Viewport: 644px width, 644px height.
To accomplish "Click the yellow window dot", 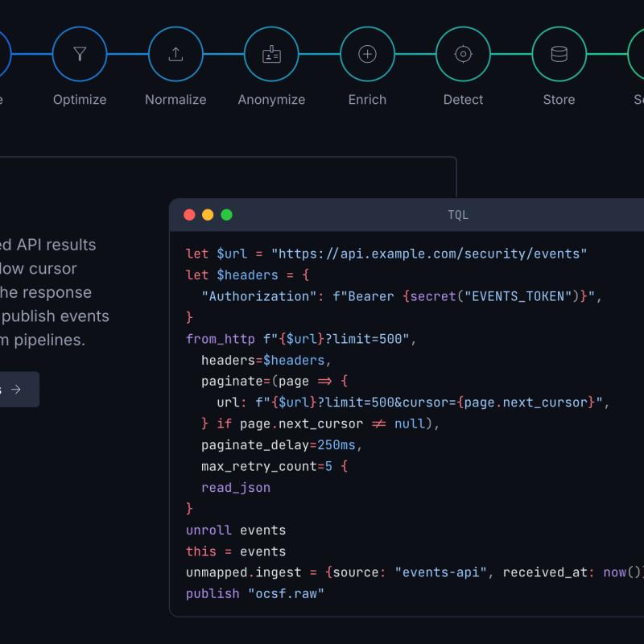I will [x=208, y=215].
